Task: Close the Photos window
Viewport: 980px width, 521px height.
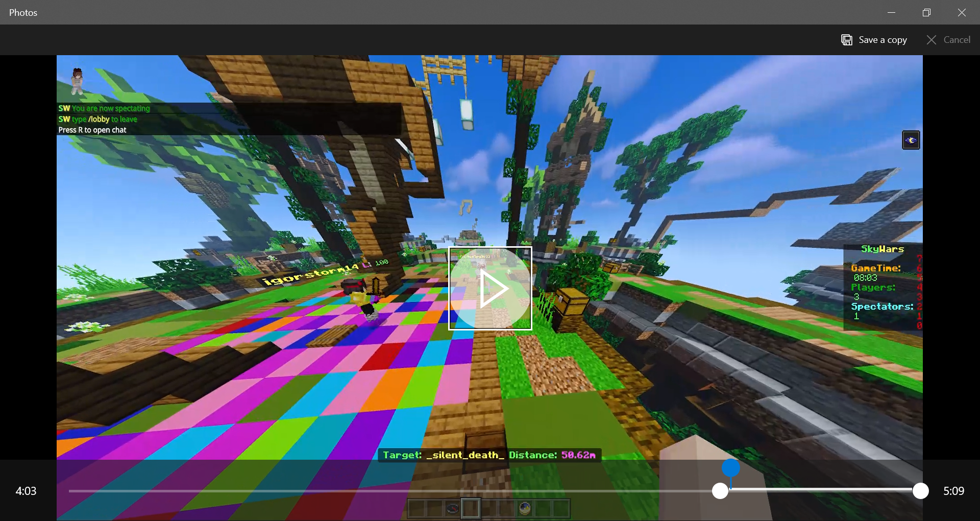Action: pos(962,12)
